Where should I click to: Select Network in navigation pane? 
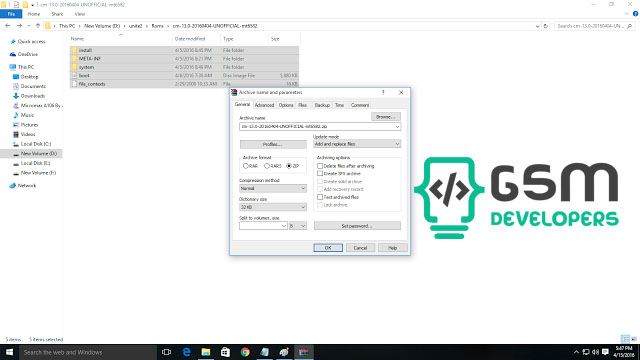pos(27,186)
